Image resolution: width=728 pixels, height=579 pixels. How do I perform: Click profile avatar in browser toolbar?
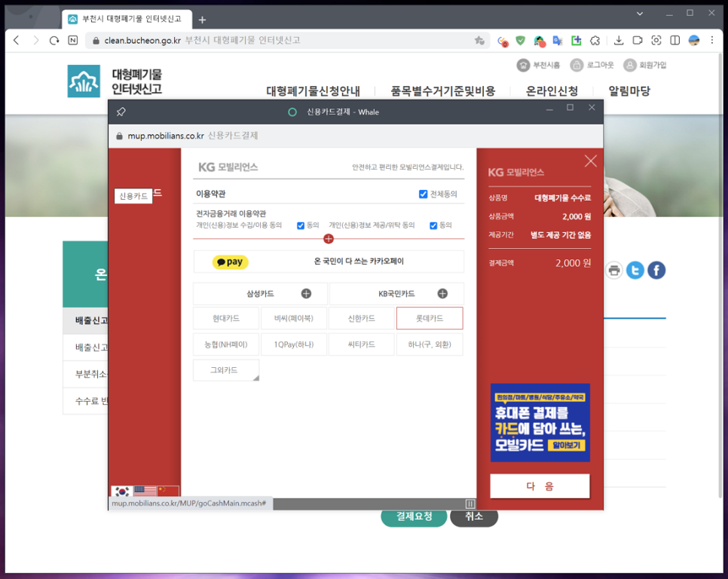pos(693,41)
